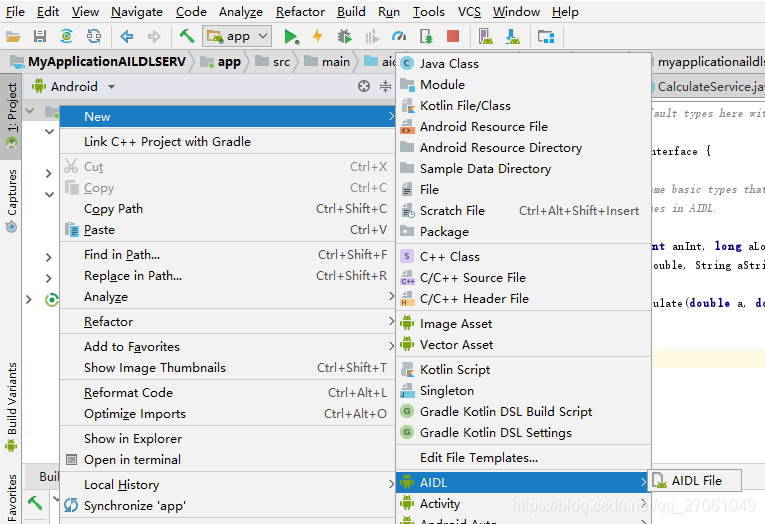This screenshot has height=524, width=765.
Task: Click the Sync Project with Gradle icon
Action: pyautogui.click(x=67, y=36)
